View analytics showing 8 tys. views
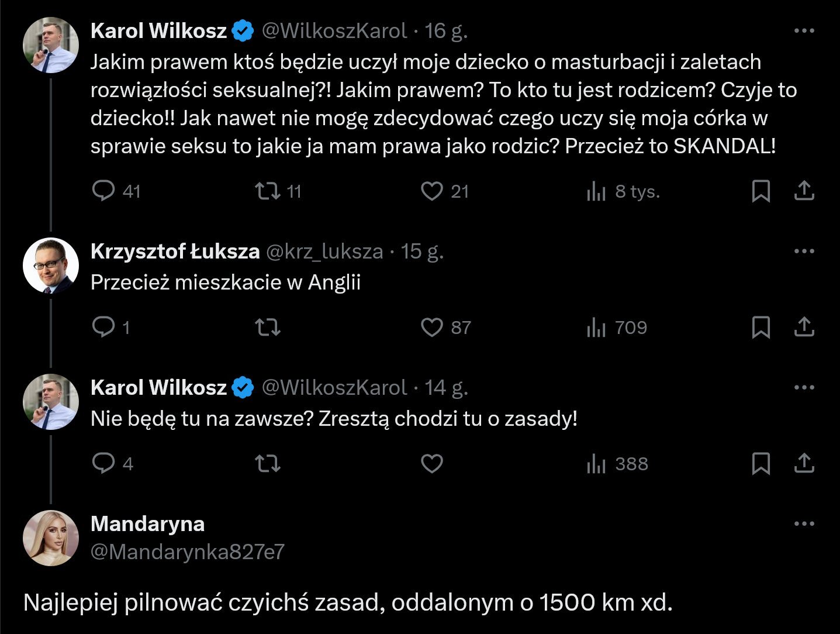 click(x=596, y=191)
